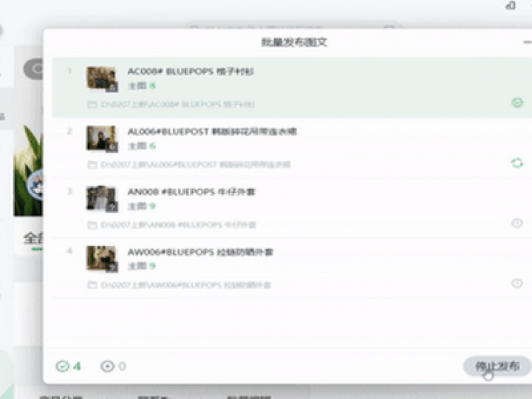Open AL006 BLUEPOST dress thumbnail
Image resolution: width=532 pixels, height=399 pixels.
(102, 138)
